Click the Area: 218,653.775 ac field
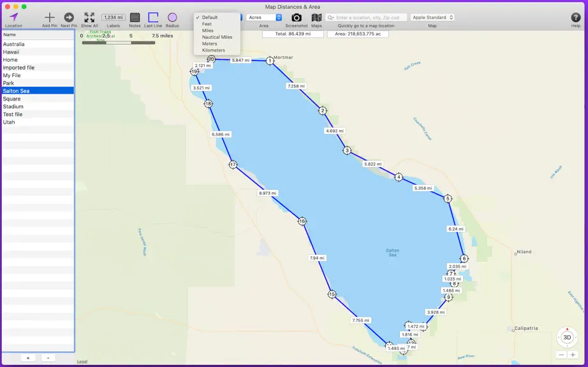Viewport: 588px width, 367px height. (358, 34)
